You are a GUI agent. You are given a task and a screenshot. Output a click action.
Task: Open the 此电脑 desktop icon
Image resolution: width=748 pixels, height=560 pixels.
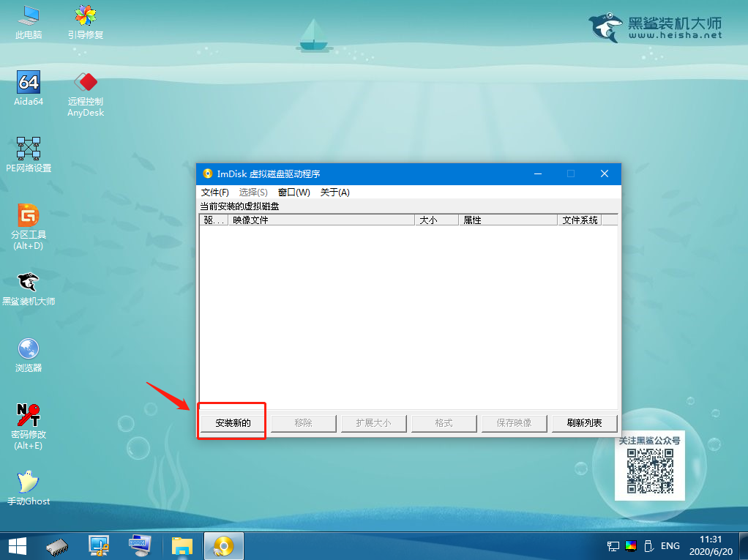point(29,23)
